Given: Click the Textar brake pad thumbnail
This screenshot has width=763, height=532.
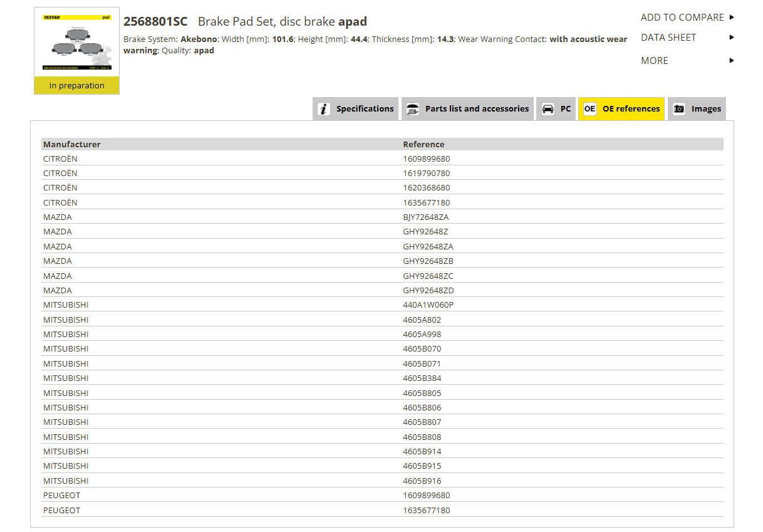Looking at the screenshot, I should point(77,43).
